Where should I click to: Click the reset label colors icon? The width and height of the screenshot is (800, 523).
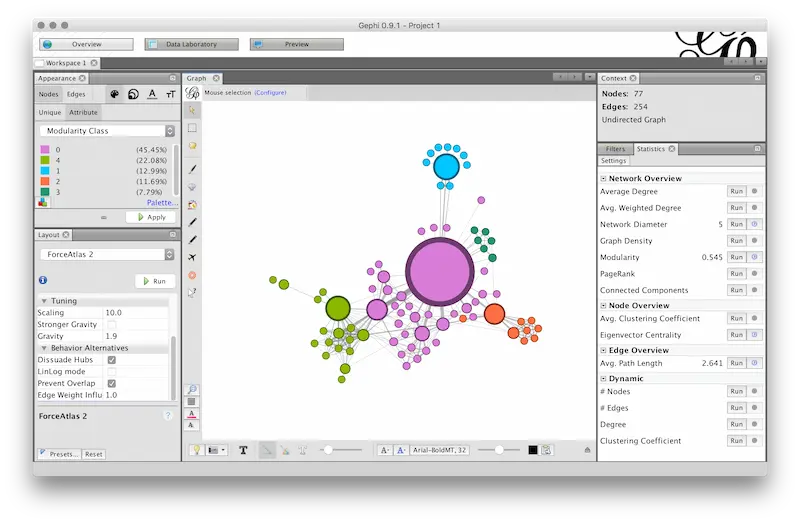pos(192,413)
